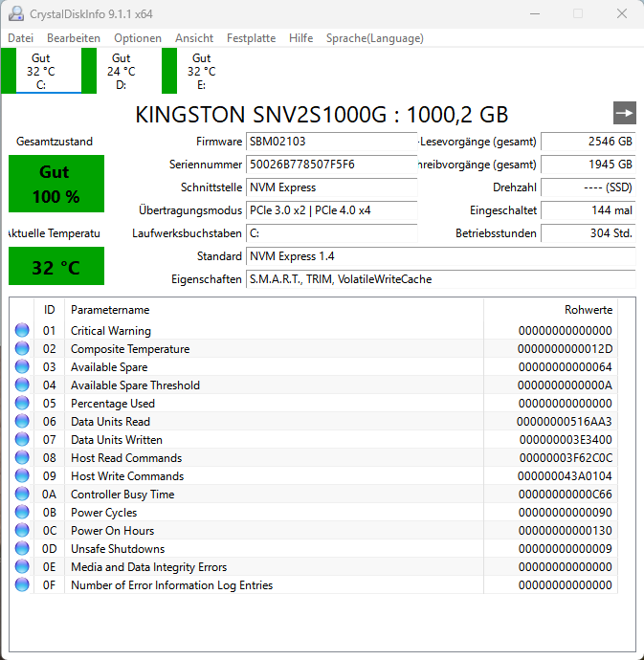Click the Übertragungsmodus field PCIe value
644x660 pixels.
[331, 210]
